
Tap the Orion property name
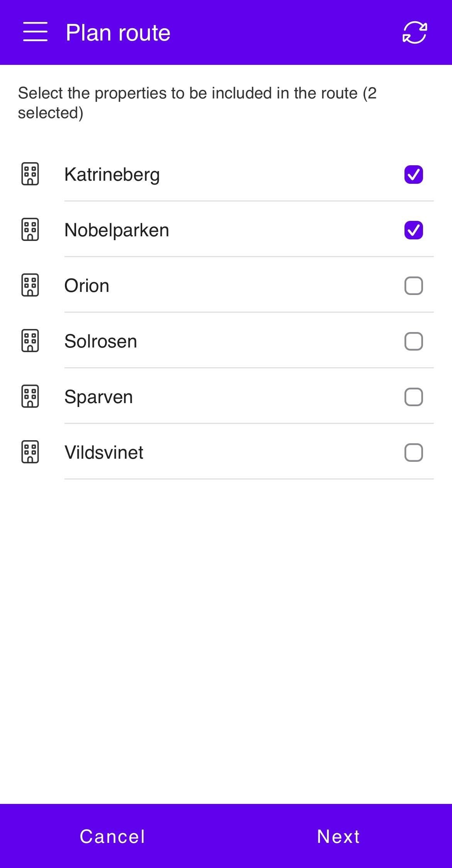tap(87, 286)
